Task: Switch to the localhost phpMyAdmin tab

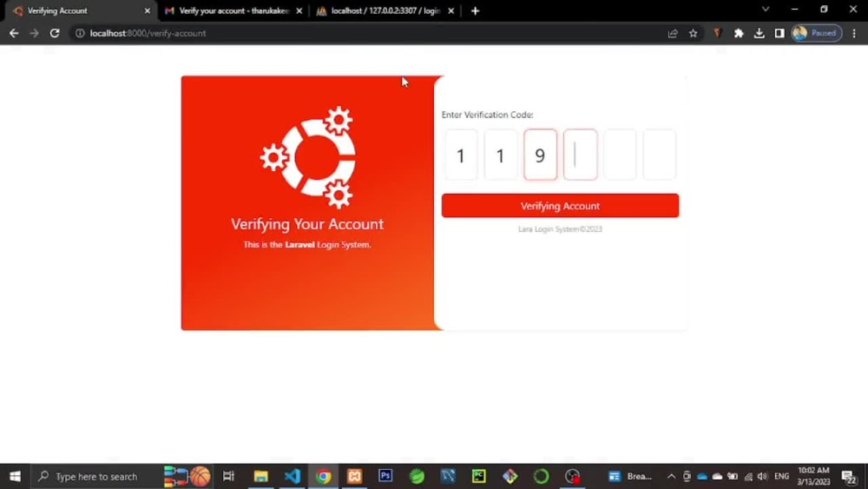Action: point(385,10)
